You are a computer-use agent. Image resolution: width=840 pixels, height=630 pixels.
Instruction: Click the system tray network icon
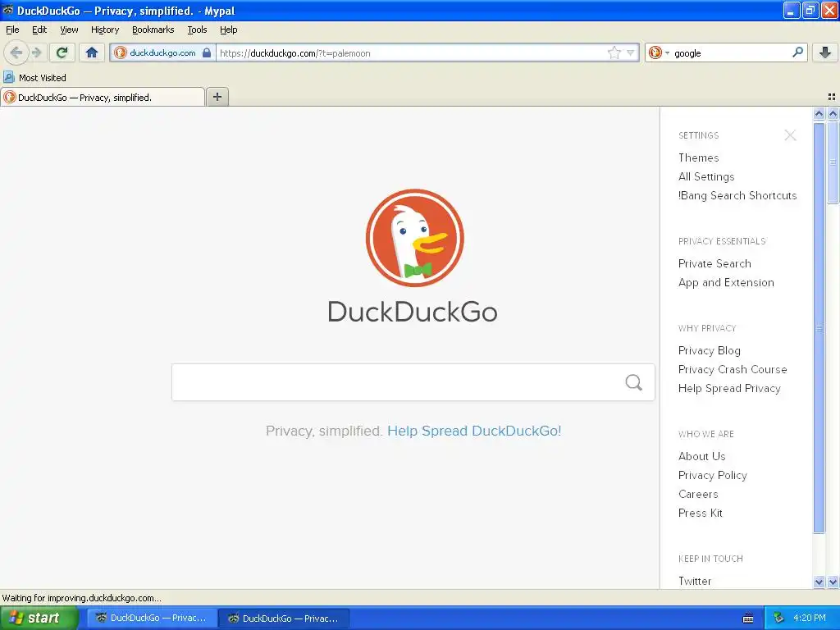tap(778, 618)
